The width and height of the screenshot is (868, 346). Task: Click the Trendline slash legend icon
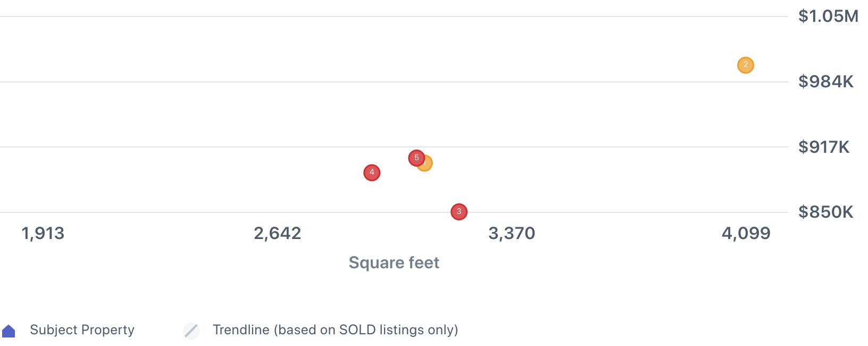pos(191,331)
